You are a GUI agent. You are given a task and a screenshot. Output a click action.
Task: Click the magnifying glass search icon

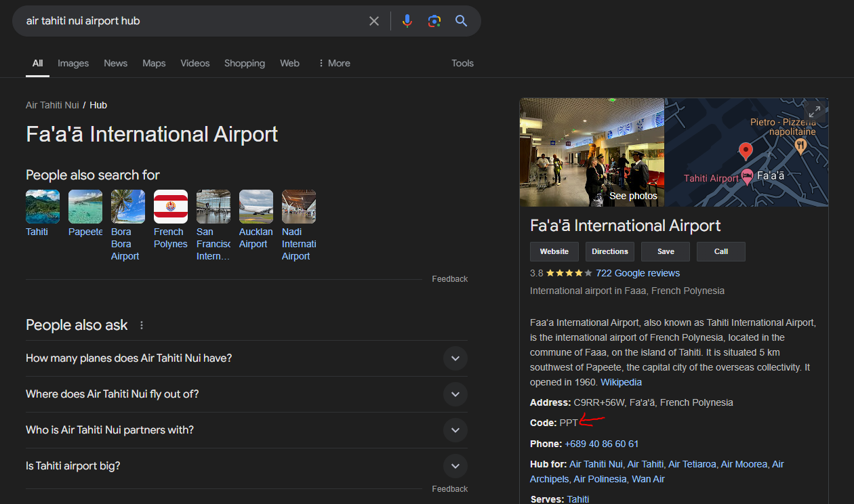(x=462, y=21)
